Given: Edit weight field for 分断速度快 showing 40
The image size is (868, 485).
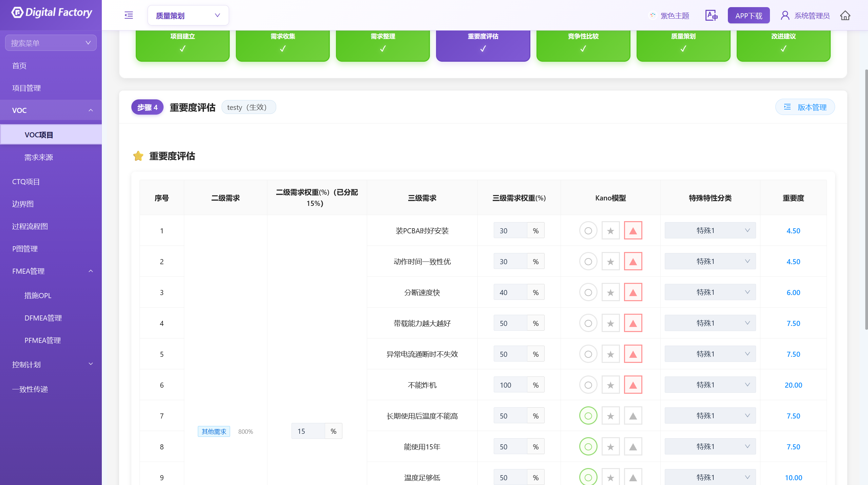Looking at the screenshot, I should [x=510, y=292].
